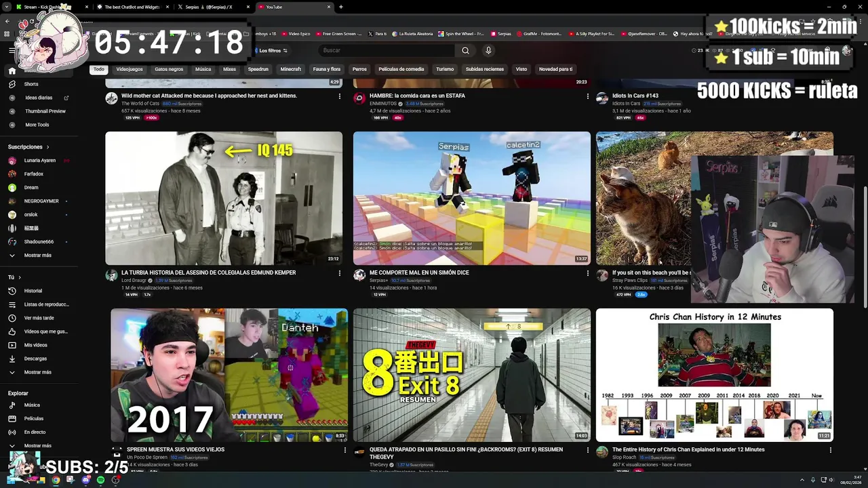Viewport: 868px width, 488px height.
Task: Switch to Serpias X tab
Action: click(x=214, y=7)
